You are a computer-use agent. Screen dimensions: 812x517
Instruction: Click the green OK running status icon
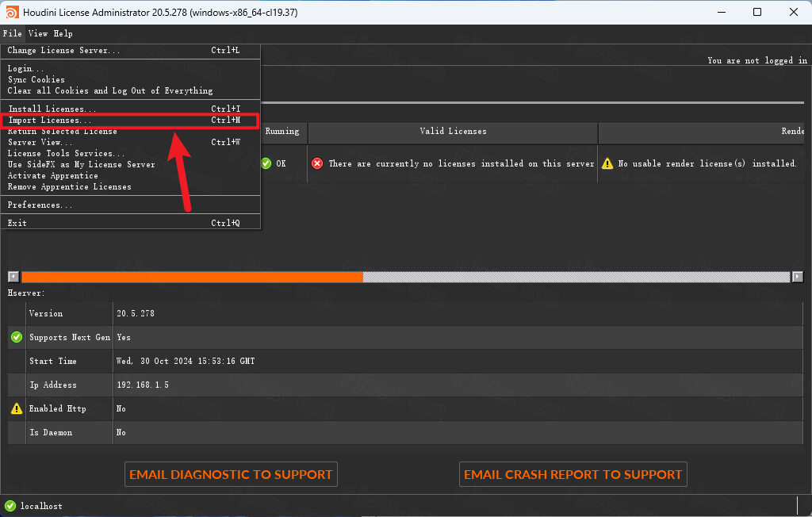tap(266, 163)
